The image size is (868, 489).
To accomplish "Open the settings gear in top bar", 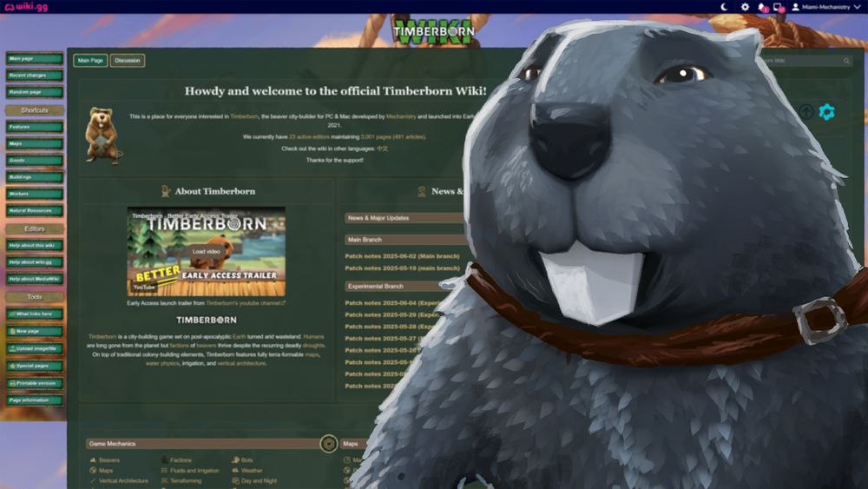I will click(745, 7).
